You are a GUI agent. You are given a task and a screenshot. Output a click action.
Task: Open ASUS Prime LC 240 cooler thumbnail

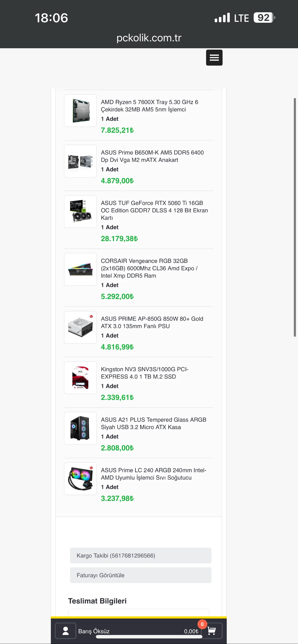(80, 479)
